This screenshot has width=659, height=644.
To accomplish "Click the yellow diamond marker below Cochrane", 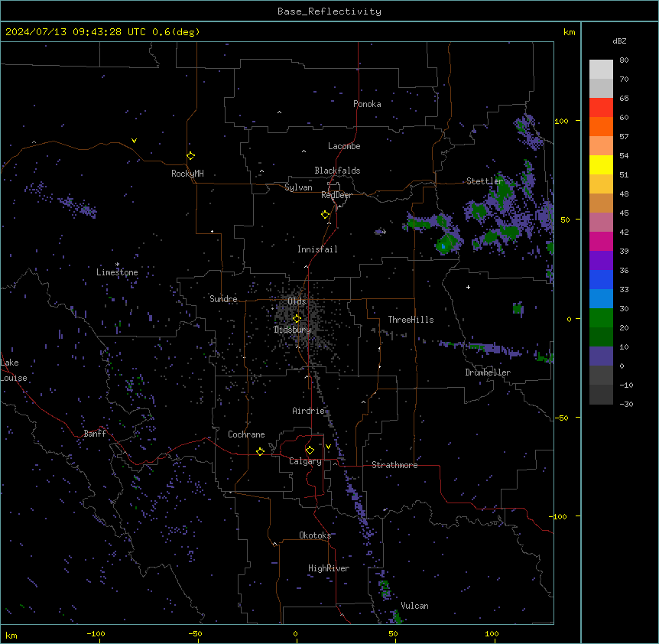I will click(260, 451).
